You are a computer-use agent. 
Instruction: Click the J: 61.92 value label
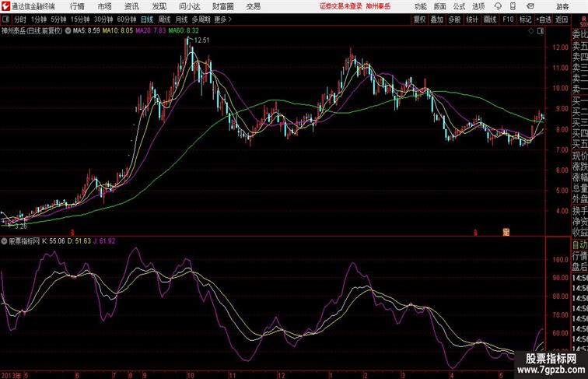click(x=104, y=241)
